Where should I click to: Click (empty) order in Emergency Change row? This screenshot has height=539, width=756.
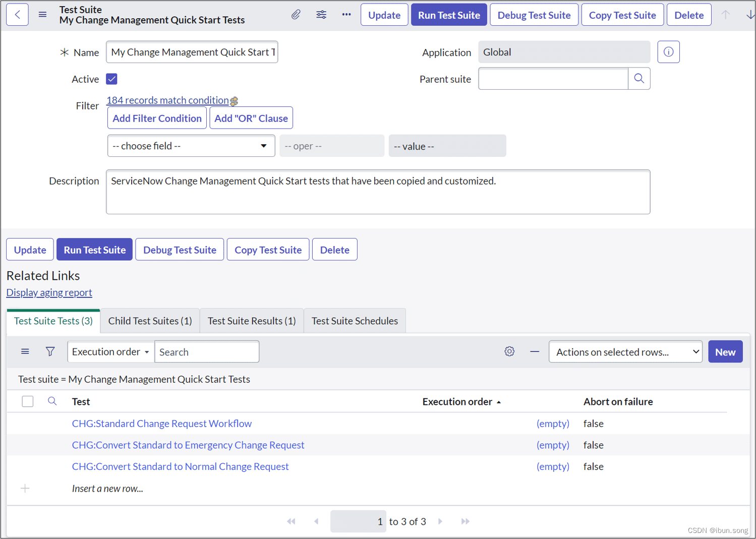(x=553, y=445)
